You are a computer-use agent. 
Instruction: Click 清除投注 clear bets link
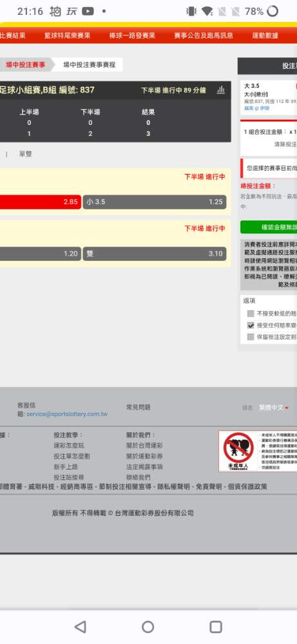click(285, 144)
